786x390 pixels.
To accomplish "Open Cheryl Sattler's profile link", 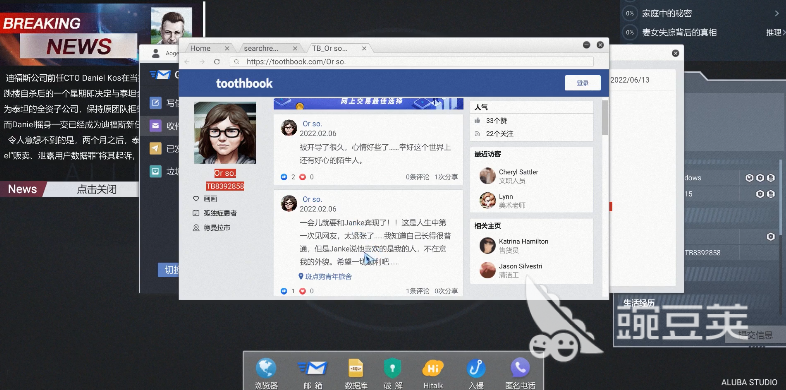I will pyautogui.click(x=518, y=172).
